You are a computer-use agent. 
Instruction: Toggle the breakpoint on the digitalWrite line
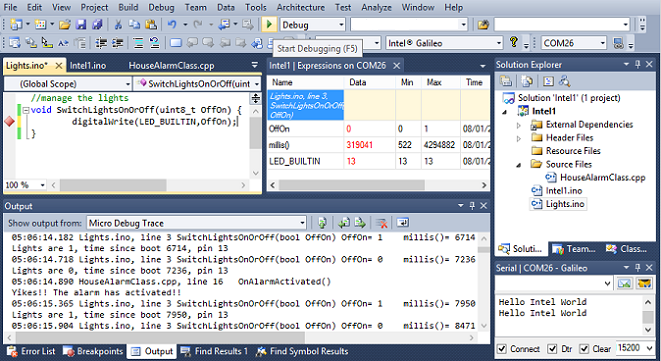(9, 122)
